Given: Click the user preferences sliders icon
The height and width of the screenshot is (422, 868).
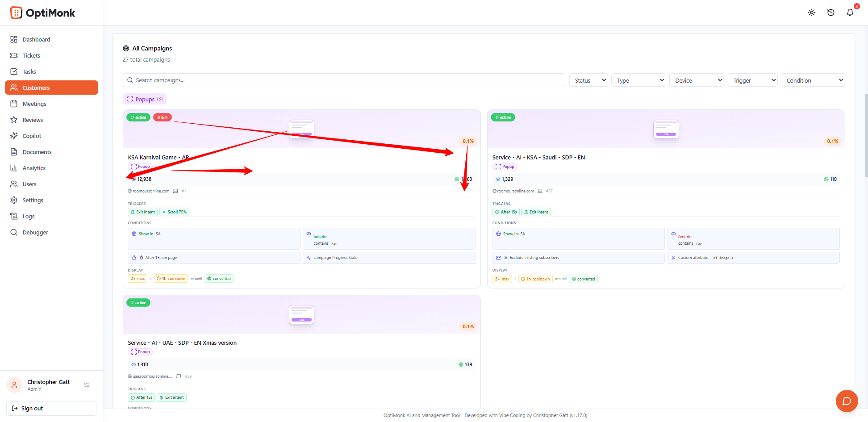Looking at the screenshot, I should 87,385.
